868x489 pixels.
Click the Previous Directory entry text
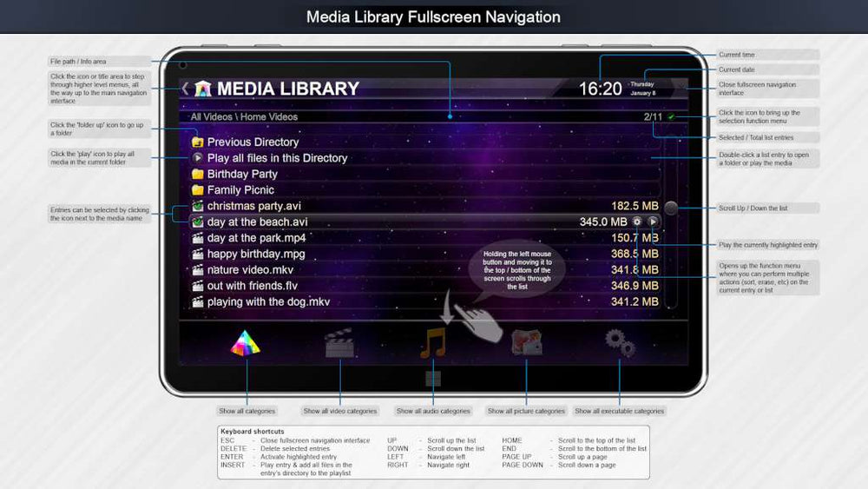tap(253, 142)
